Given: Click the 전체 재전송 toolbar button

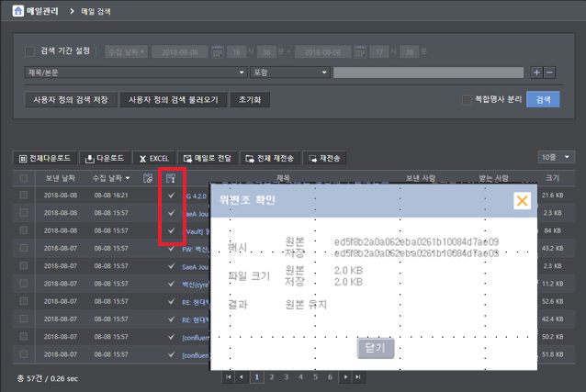Looking at the screenshot, I should point(270,158).
